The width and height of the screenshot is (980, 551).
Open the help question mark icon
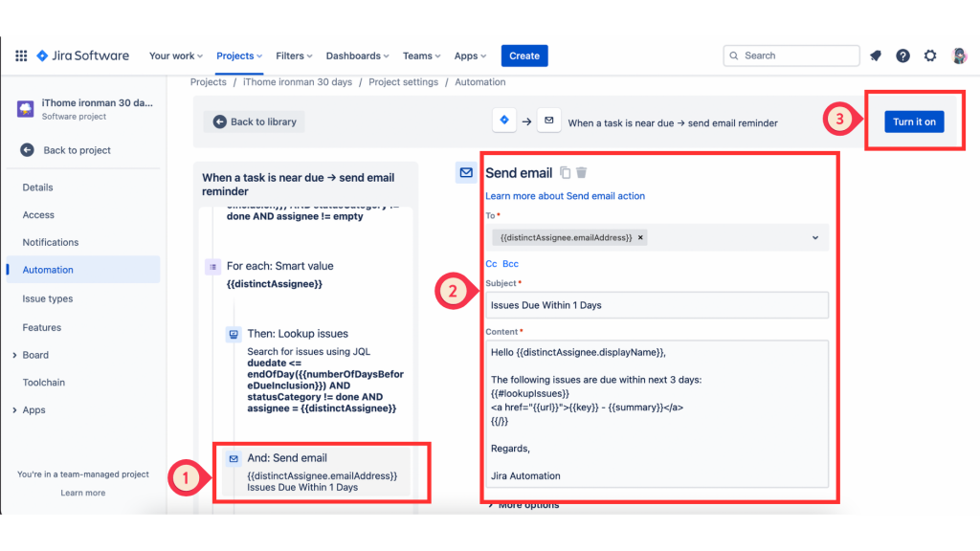pos(902,55)
